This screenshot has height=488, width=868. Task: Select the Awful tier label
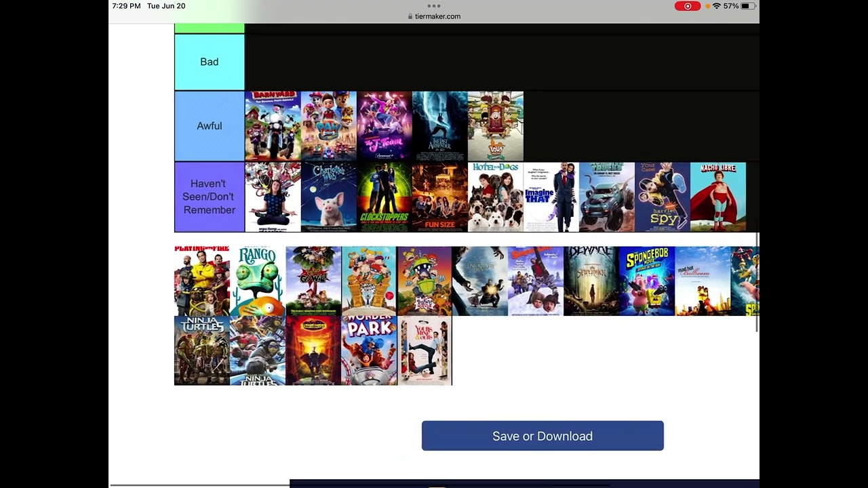click(210, 126)
